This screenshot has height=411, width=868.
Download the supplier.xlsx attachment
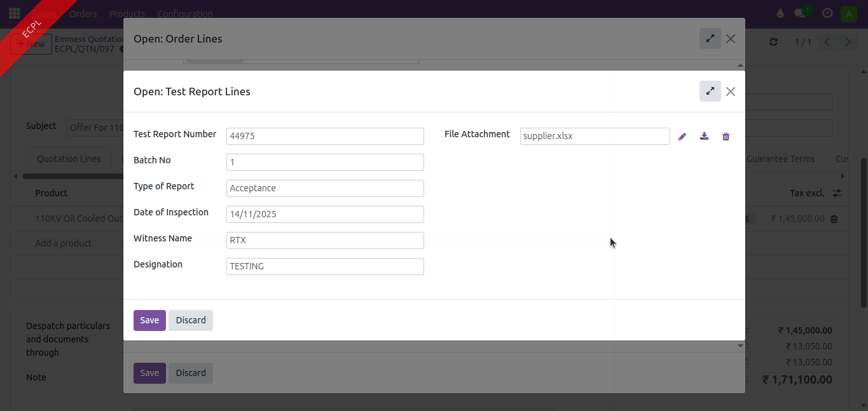click(704, 137)
